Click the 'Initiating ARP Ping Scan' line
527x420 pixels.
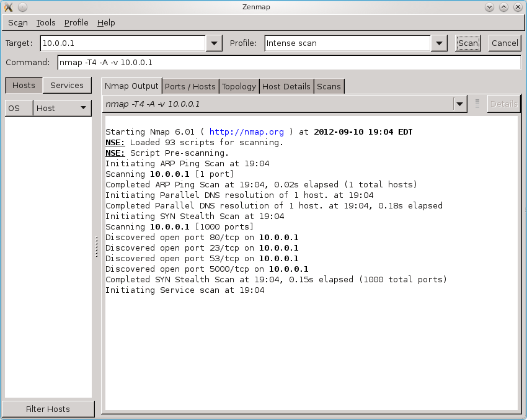tap(187, 163)
